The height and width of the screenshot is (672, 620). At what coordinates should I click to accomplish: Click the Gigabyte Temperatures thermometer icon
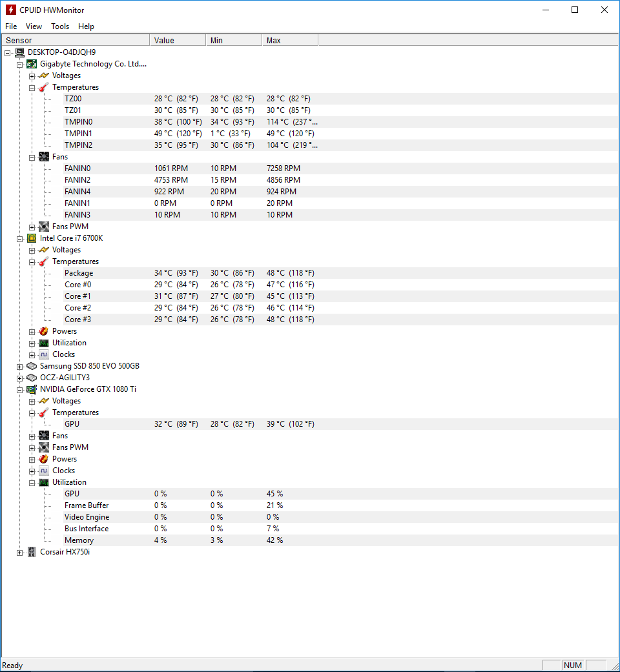pyautogui.click(x=44, y=87)
